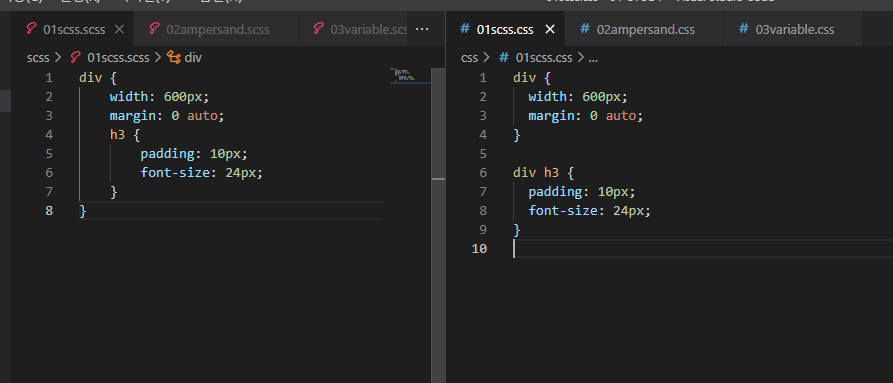Open the 02ampersand.css tab
This screenshot has width=893, height=383.
(645, 30)
